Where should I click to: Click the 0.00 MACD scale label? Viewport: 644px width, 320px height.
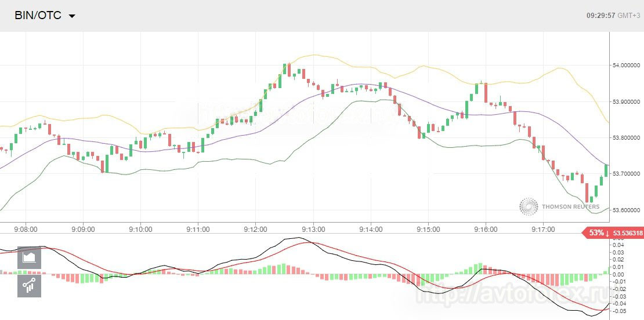coord(619,274)
